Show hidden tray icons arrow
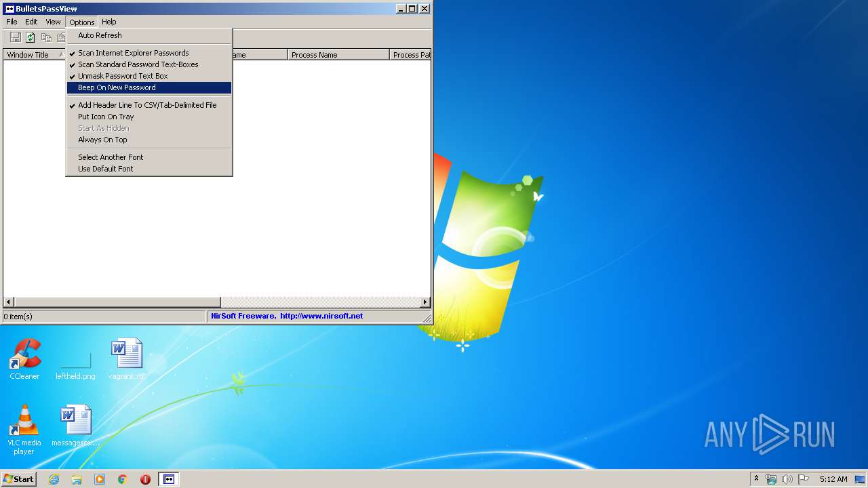 (756, 479)
